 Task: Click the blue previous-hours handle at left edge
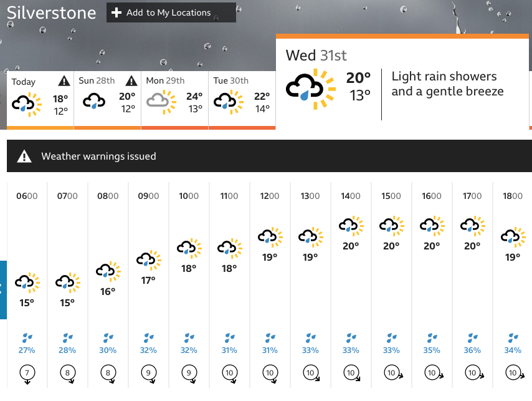[x=3, y=289]
